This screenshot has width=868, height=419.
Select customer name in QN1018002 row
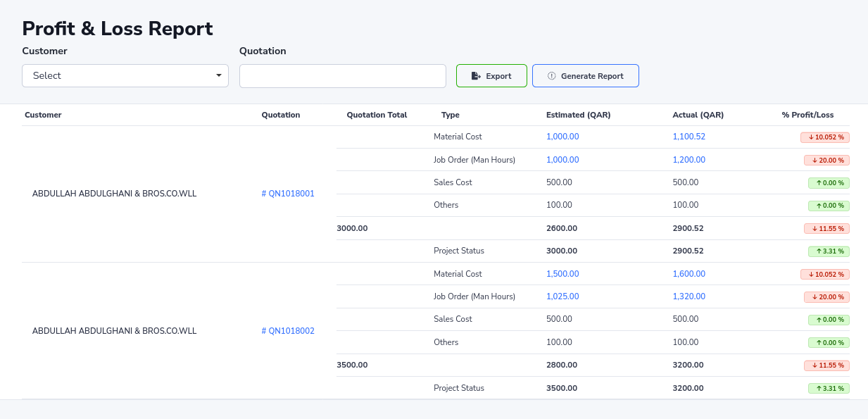[114, 331]
